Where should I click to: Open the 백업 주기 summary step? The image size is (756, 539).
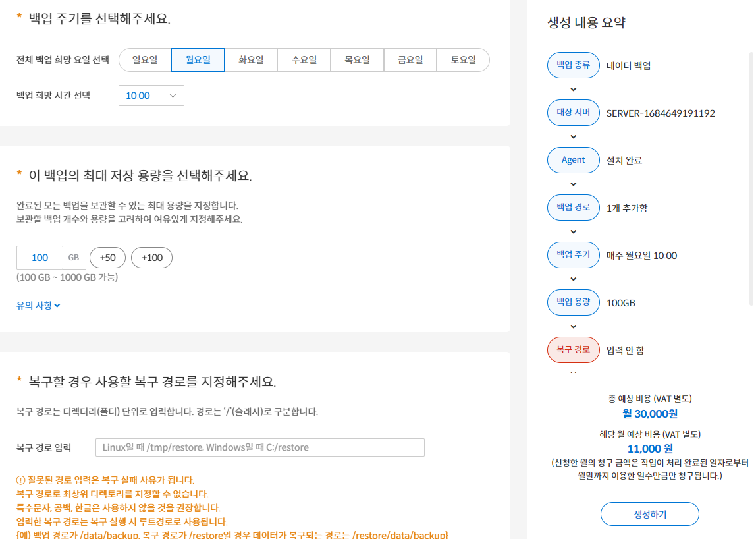(x=574, y=255)
